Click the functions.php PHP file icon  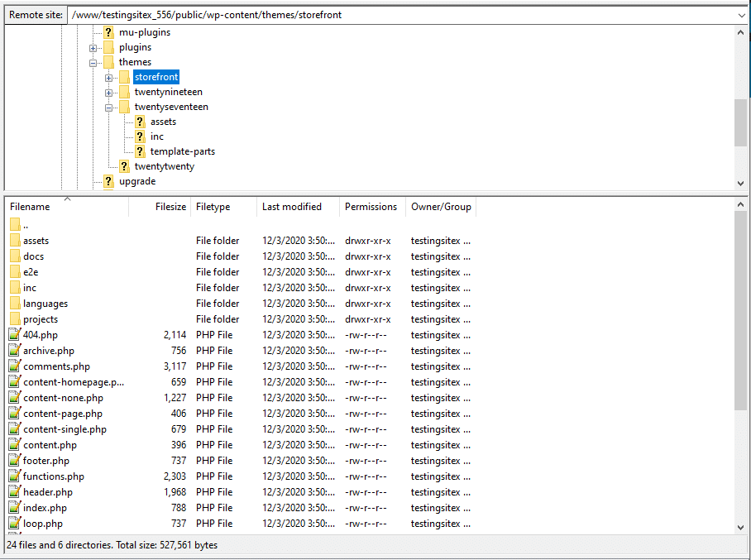[x=15, y=476]
